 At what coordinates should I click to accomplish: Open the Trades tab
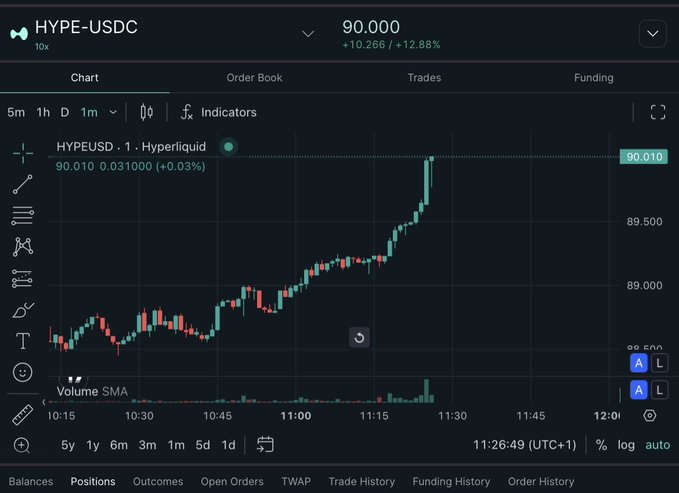tap(424, 78)
